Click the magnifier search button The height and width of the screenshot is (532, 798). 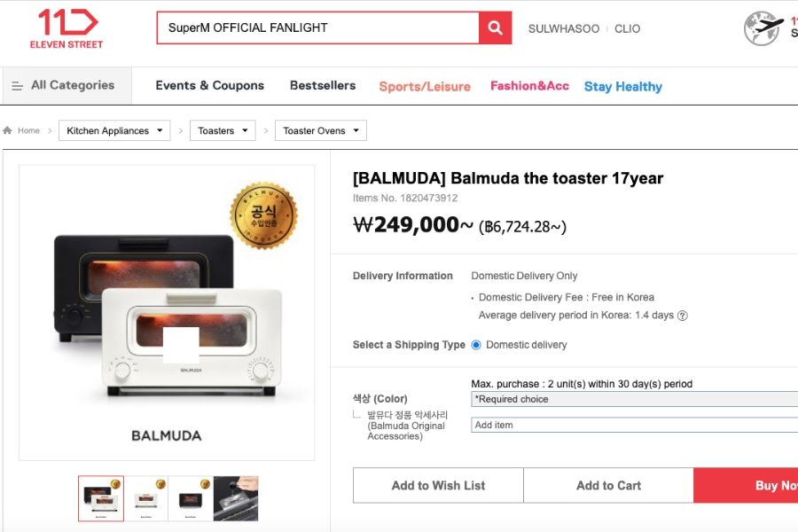point(496,28)
